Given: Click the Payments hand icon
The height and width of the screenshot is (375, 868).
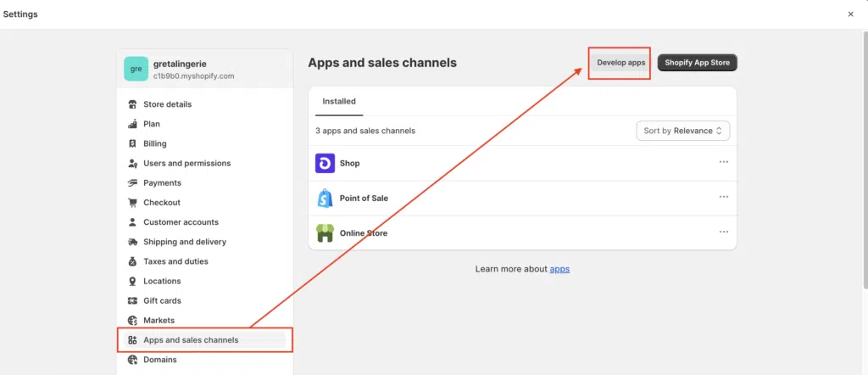Looking at the screenshot, I should 132,182.
